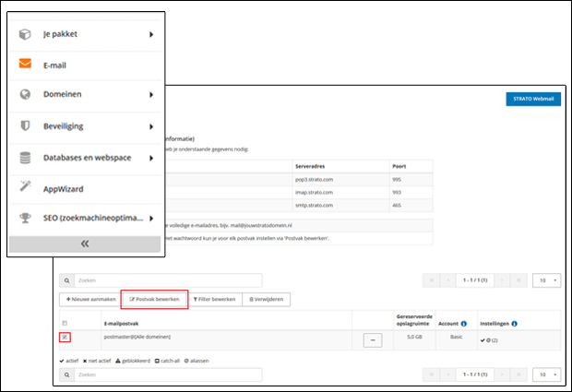Click the Beveiliging shield icon
The image size is (572, 392).
click(x=25, y=125)
